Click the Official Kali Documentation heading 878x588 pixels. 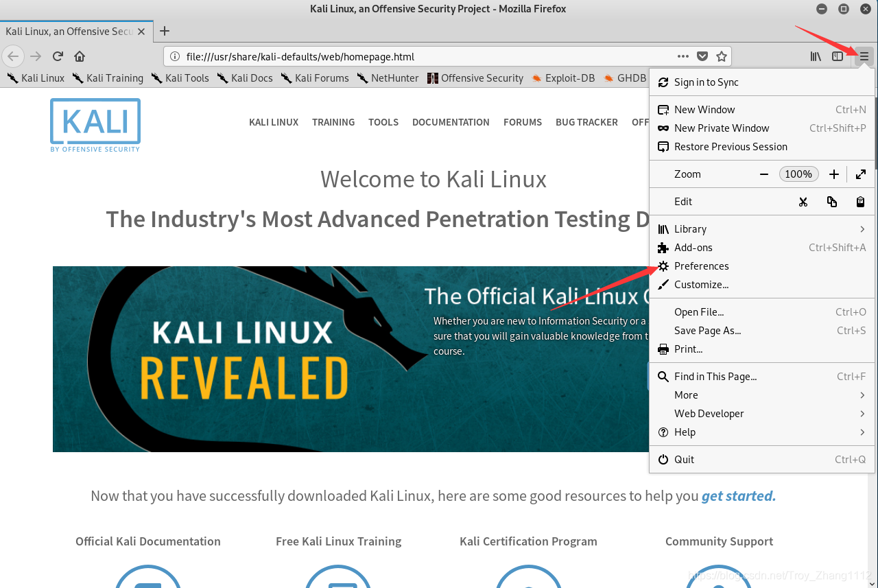click(148, 541)
